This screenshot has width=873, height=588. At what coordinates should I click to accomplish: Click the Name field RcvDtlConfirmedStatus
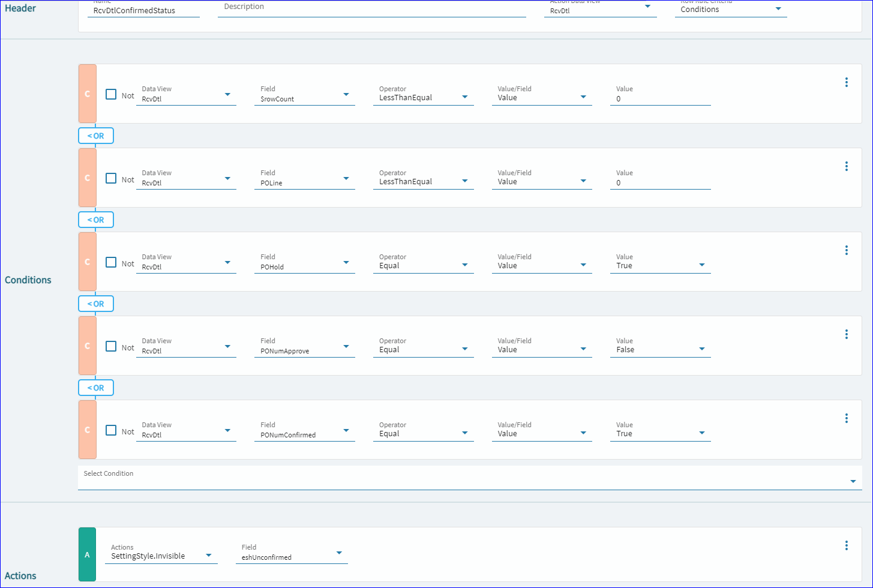(143, 10)
